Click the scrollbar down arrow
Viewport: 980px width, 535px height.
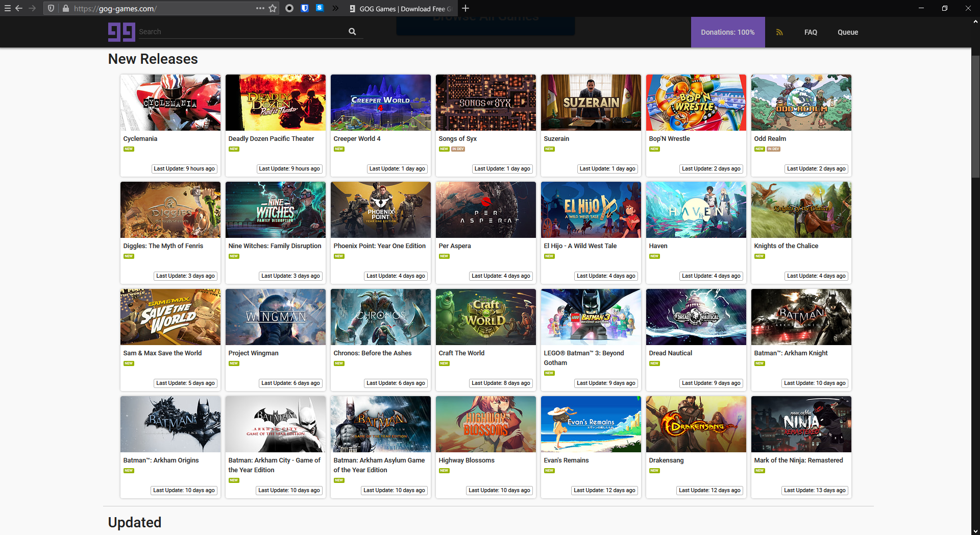click(x=975, y=531)
